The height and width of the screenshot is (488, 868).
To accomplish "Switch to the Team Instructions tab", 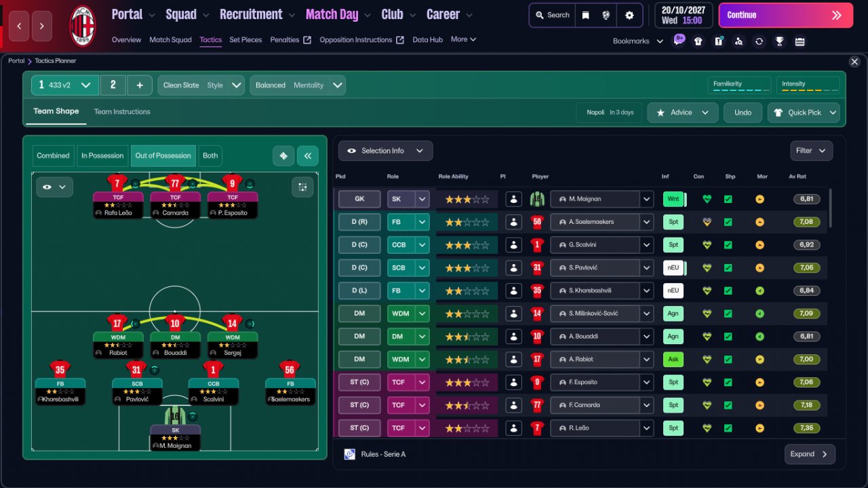I will pyautogui.click(x=122, y=112).
